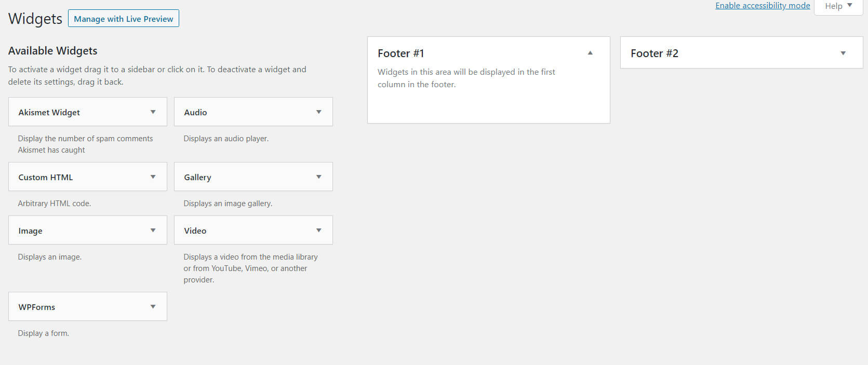Select the Image widget title

(x=31, y=231)
